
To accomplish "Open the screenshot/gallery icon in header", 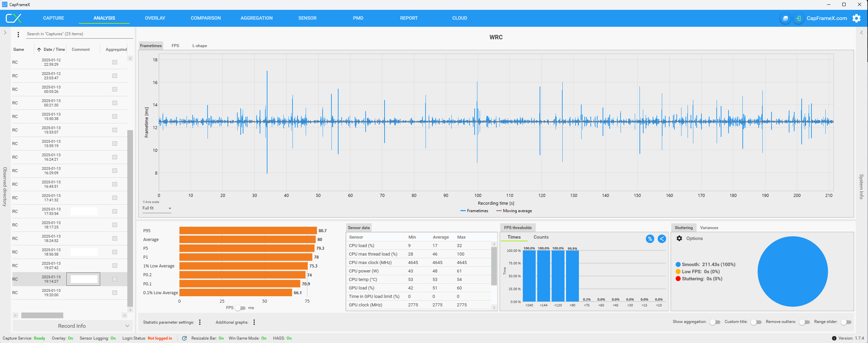I will coord(785,18).
